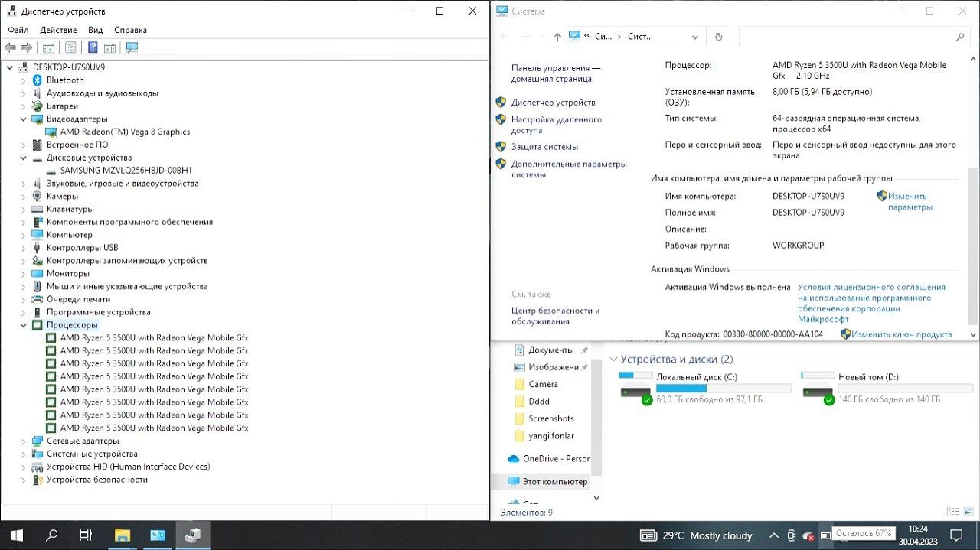The width and height of the screenshot is (980, 550).
Task: Expand the Контроллеры USB category
Action: (x=24, y=248)
